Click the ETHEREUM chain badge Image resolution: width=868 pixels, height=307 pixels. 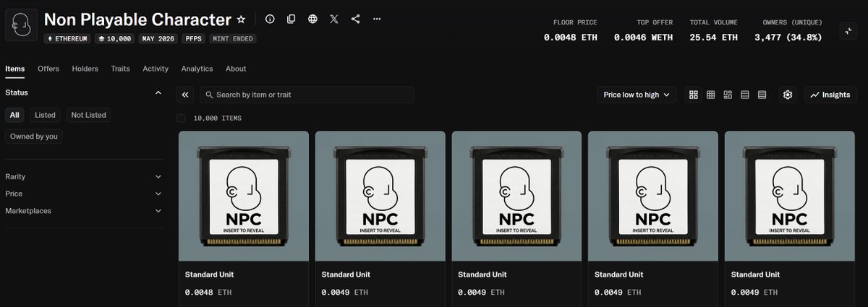click(x=66, y=38)
